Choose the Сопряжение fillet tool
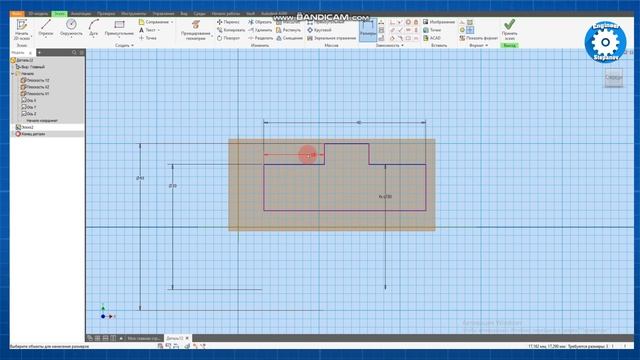 click(x=153, y=22)
